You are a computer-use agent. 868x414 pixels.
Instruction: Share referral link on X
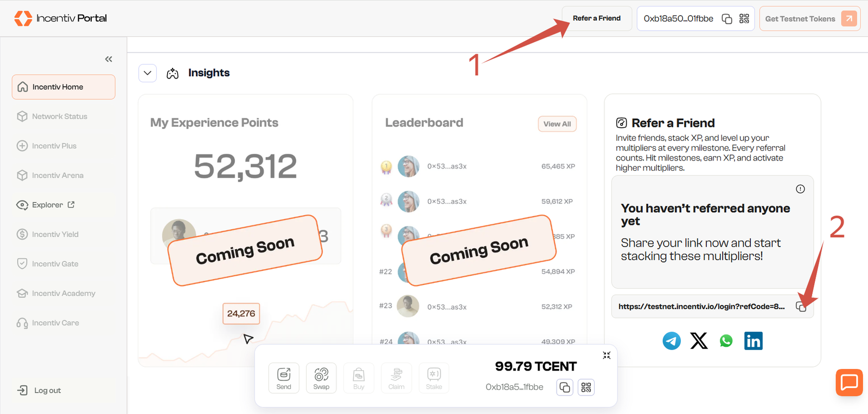click(x=699, y=341)
